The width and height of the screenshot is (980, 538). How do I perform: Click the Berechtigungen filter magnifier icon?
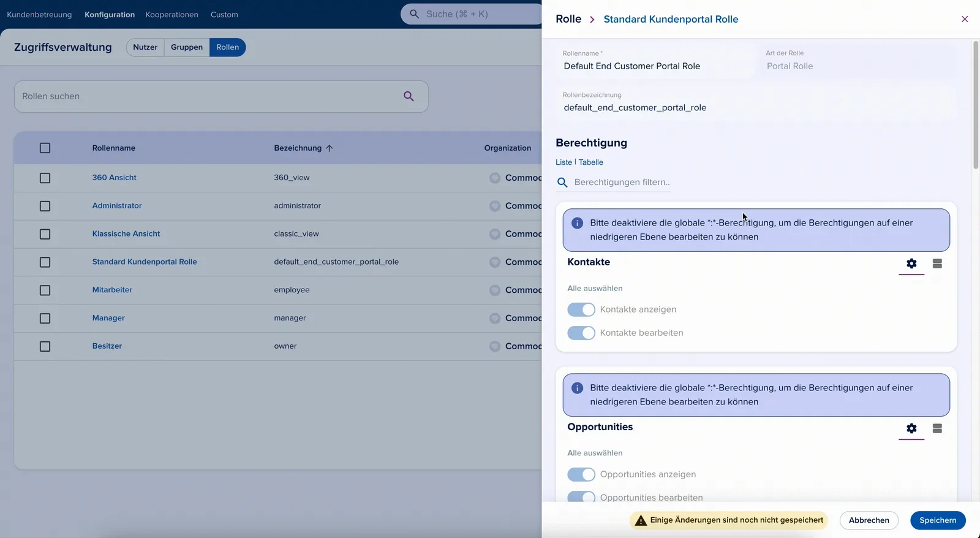562,182
